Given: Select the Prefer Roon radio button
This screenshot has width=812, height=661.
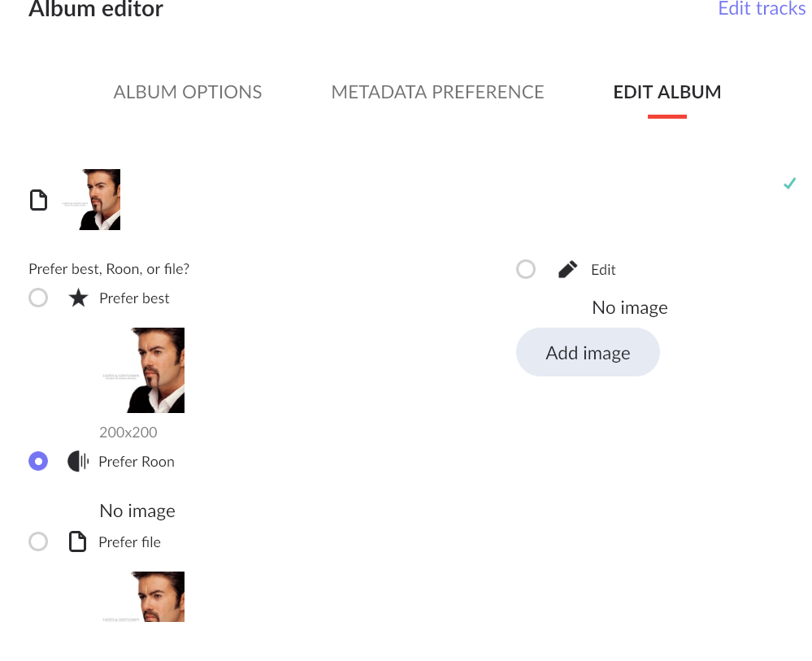Looking at the screenshot, I should coord(38,462).
